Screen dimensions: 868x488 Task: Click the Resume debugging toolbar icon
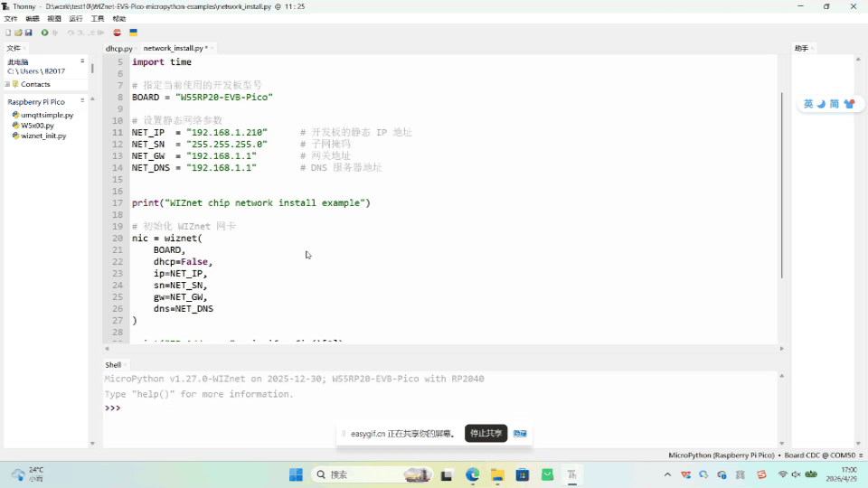tap(100, 33)
